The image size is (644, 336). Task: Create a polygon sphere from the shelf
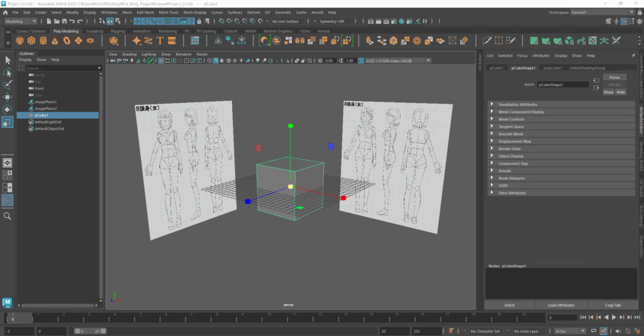[x=19, y=41]
